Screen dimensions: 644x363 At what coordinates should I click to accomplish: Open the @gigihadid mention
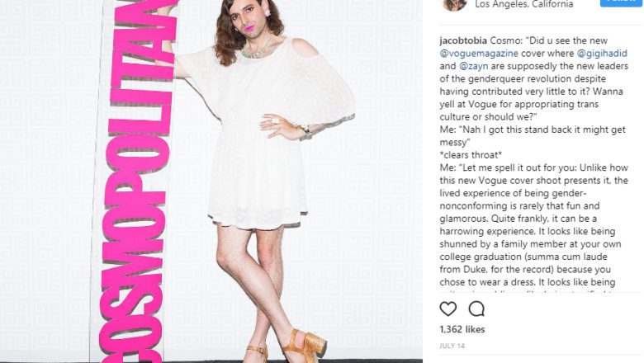click(x=602, y=54)
